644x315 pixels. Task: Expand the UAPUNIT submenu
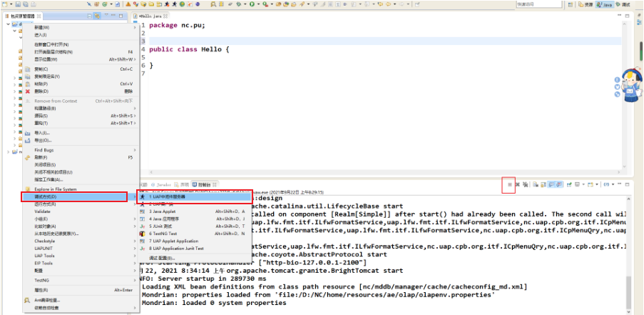(80, 249)
